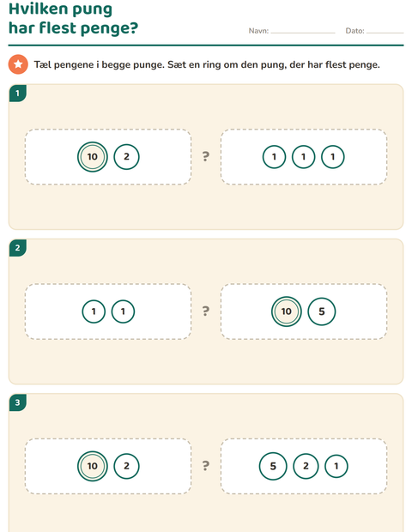The width and height of the screenshot is (412, 532).
Task: Click the Navn name line
Action: tap(303, 31)
